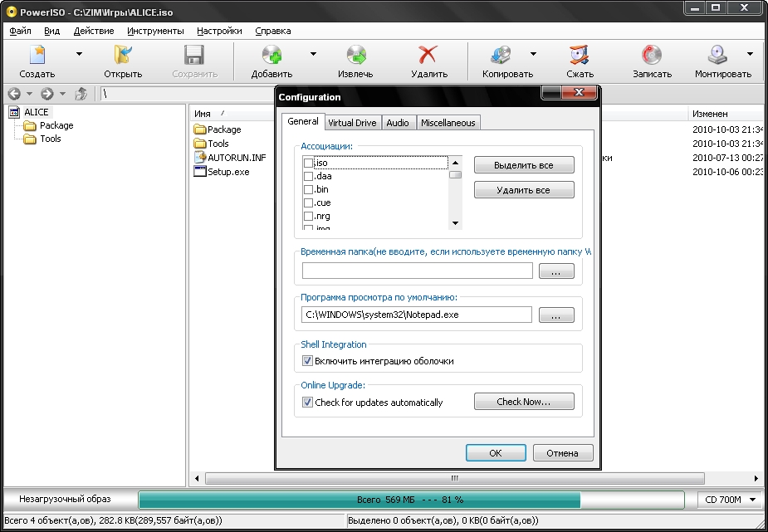
Task: Browse for temporary folder path
Action: pyautogui.click(x=556, y=271)
